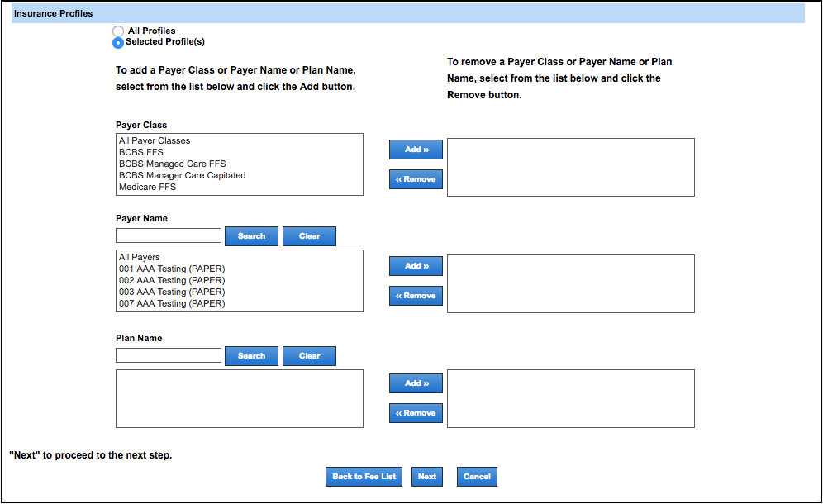Click into the Plan Name search field

tap(169, 356)
